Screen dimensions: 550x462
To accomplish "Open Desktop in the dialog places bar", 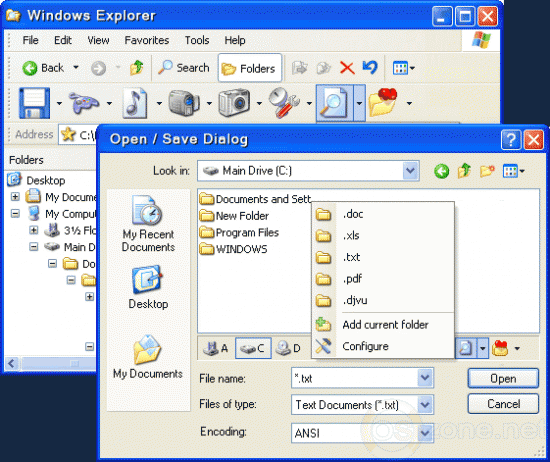I will (x=148, y=287).
